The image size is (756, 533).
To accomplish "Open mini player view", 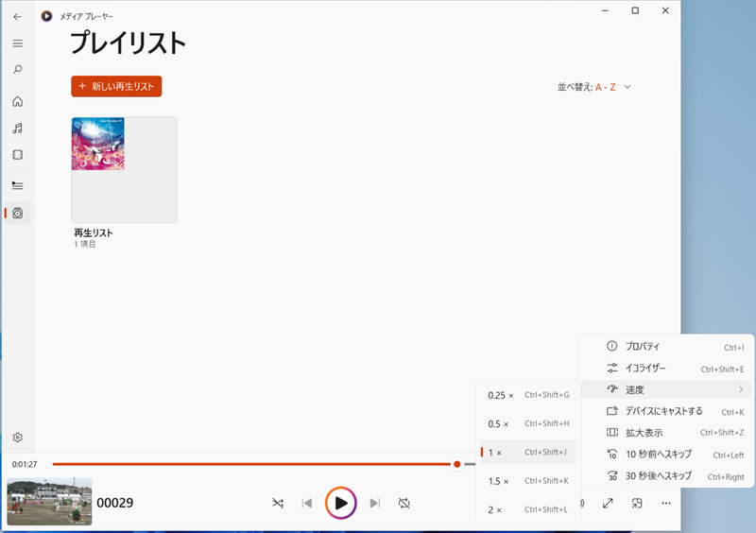I will click(637, 504).
